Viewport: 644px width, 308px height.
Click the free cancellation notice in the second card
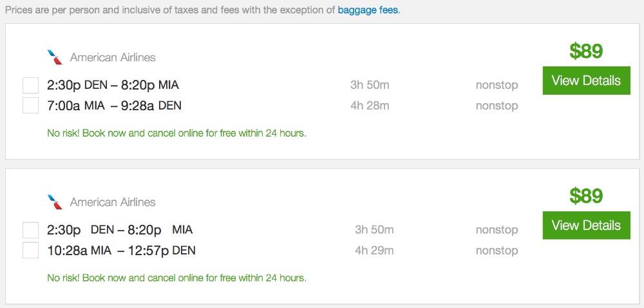pos(176,278)
